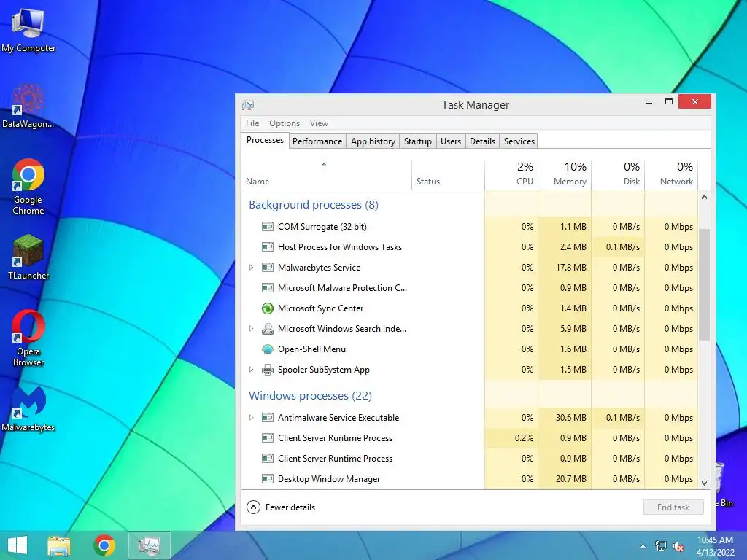Click the Antimalware Service Executable icon
This screenshot has width=747, height=560.
[268, 418]
